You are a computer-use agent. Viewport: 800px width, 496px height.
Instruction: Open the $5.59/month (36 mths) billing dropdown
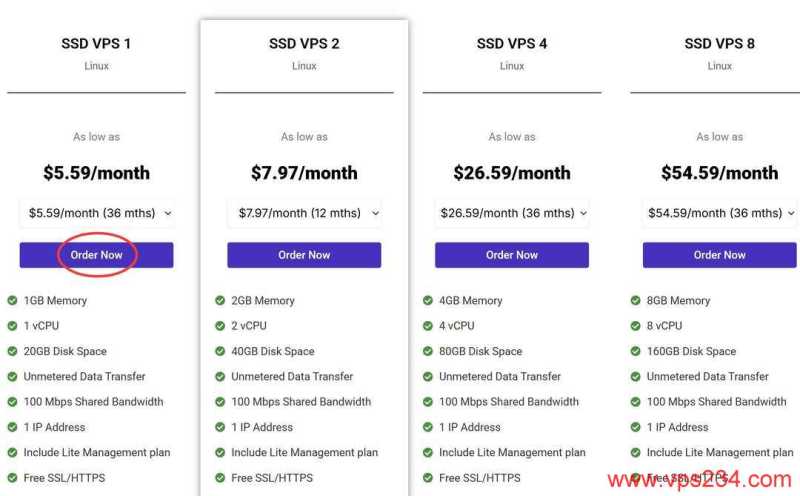[x=96, y=213]
